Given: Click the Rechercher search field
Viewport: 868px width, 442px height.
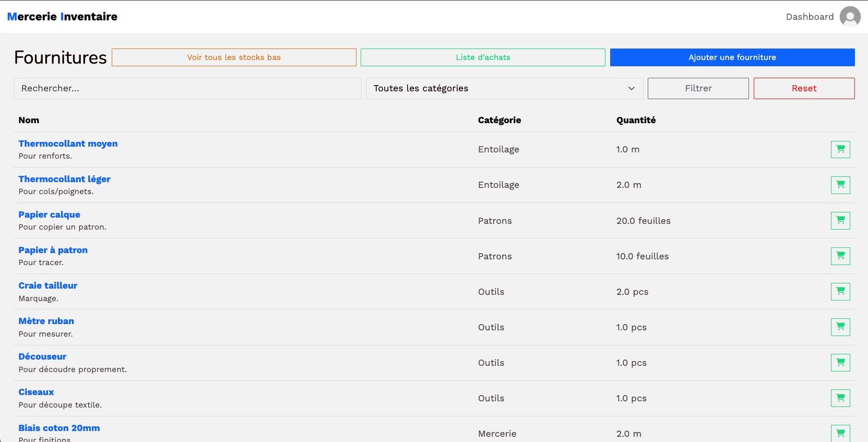Looking at the screenshot, I should [x=187, y=88].
